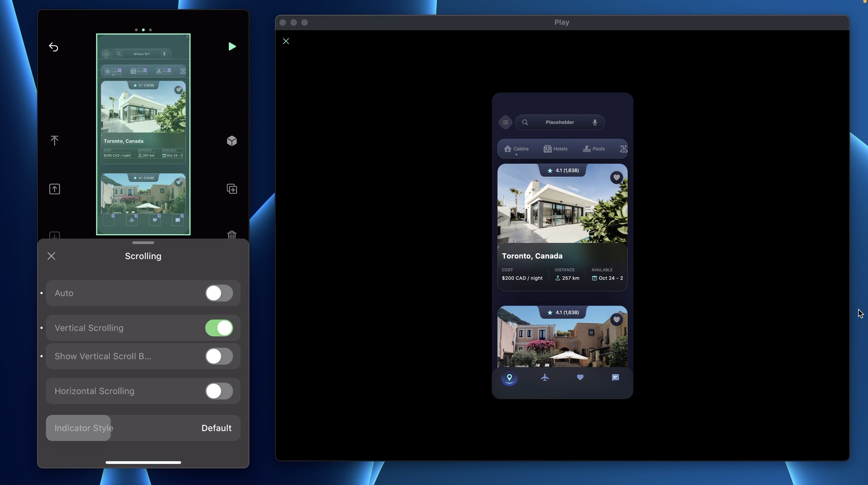Enable the Auto scrolling toggle
Screen dimensions: 868x485
point(219,293)
